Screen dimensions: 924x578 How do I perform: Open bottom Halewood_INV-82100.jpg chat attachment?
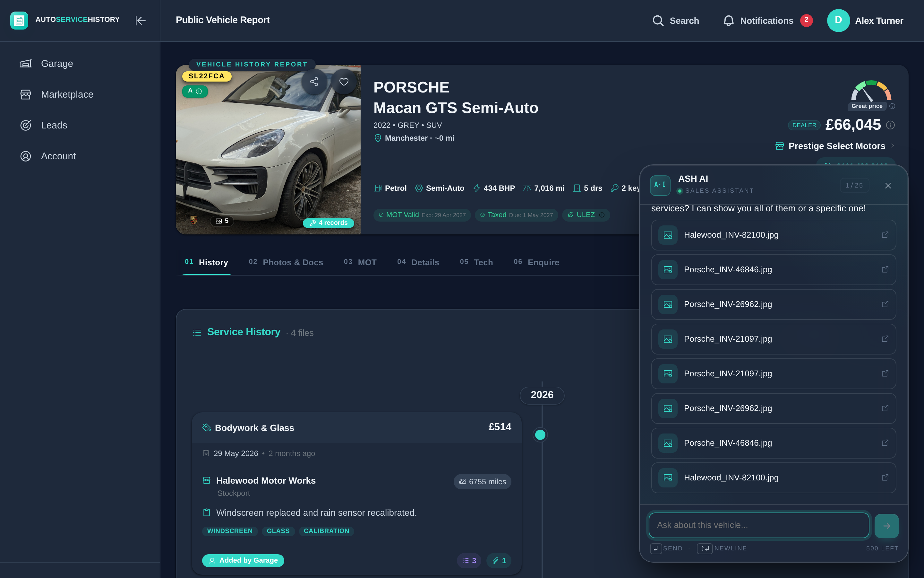click(x=774, y=478)
